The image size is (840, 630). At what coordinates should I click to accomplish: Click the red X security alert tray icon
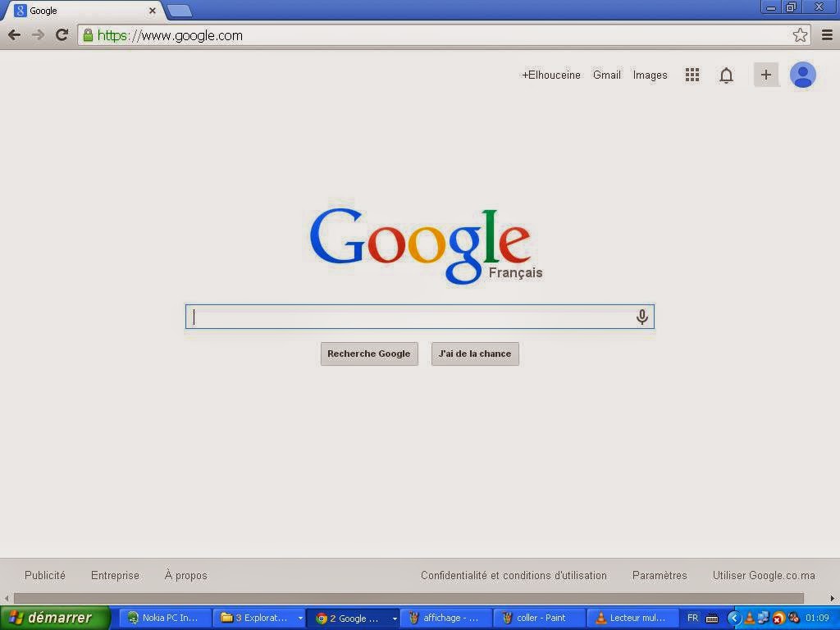point(778,619)
